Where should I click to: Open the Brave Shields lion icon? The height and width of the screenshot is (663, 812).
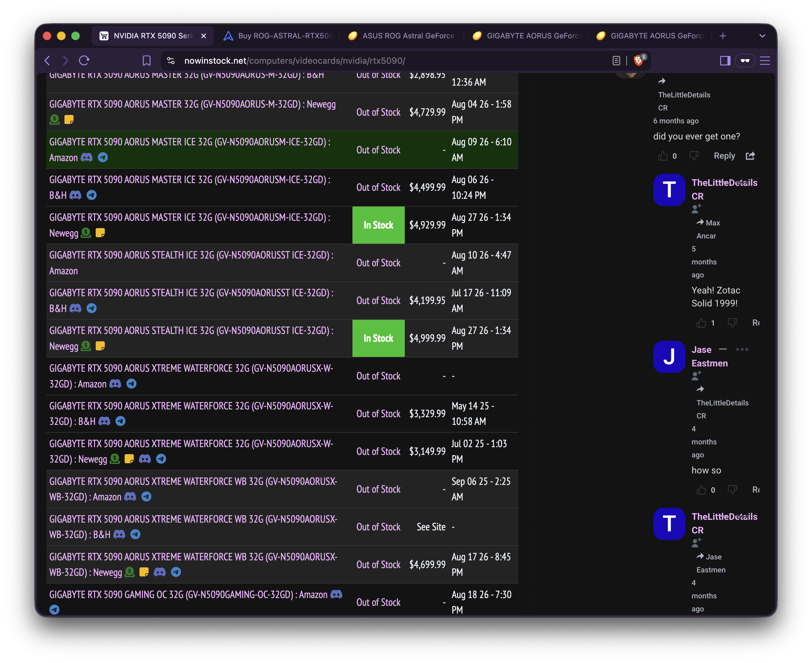coord(638,60)
